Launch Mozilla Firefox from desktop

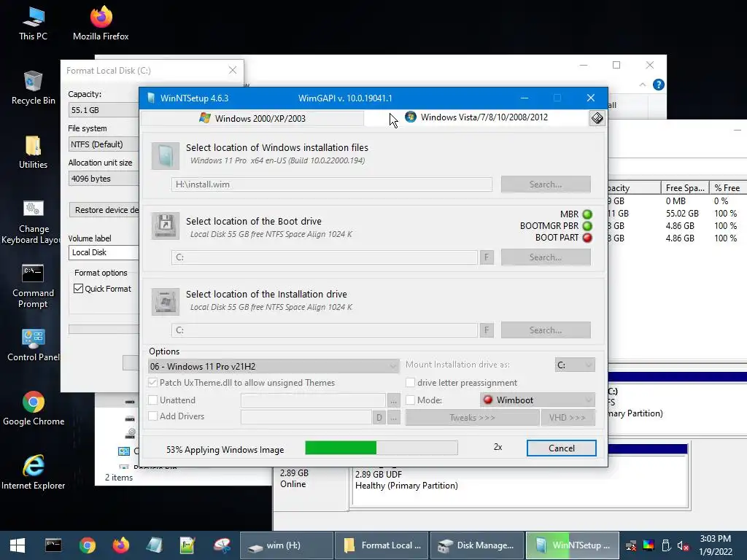point(101,24)
